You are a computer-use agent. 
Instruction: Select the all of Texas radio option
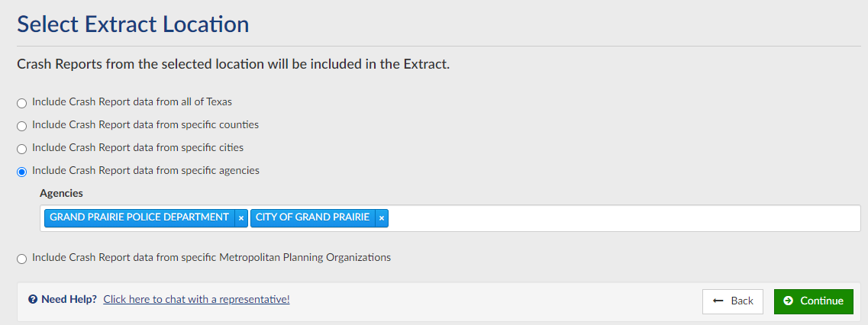[x=21, y=103]
